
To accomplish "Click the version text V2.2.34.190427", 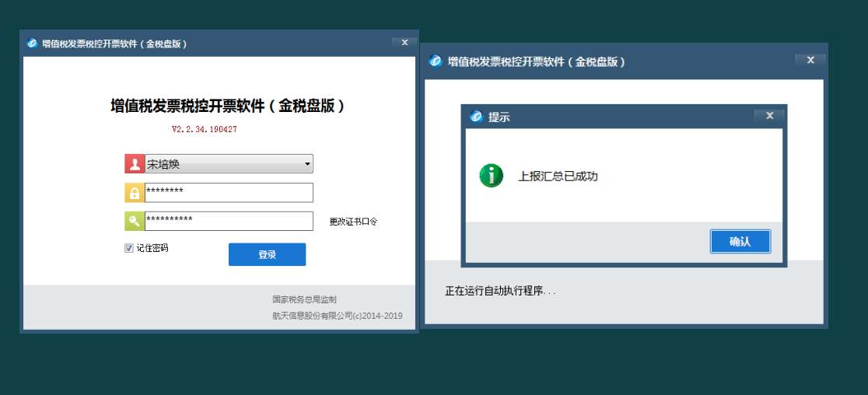I will pos(205,129).
